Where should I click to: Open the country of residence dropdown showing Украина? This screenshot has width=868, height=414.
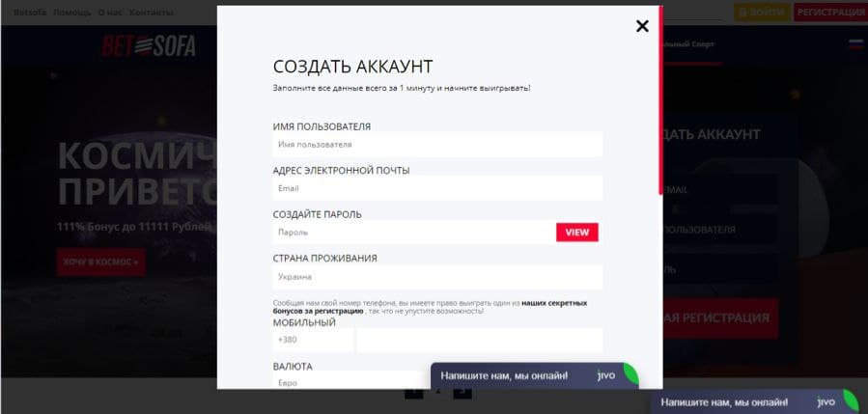tap(437, 277)
